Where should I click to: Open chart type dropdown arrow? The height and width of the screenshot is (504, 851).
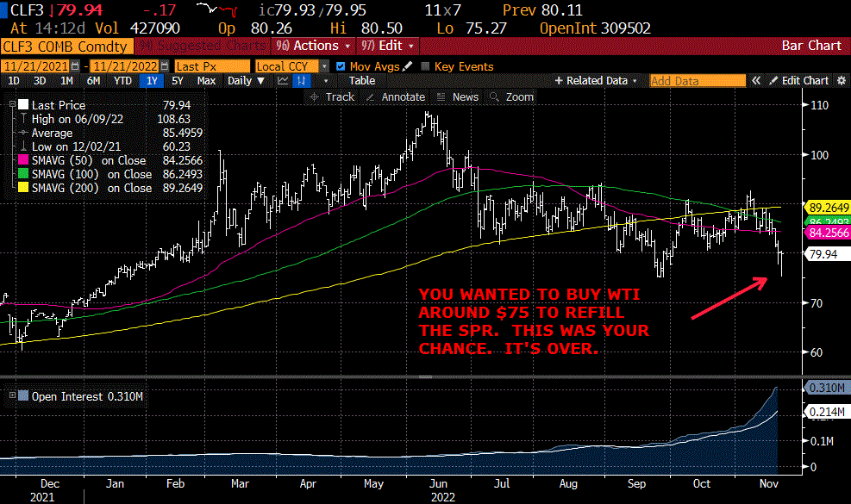[x=326, y=81]
